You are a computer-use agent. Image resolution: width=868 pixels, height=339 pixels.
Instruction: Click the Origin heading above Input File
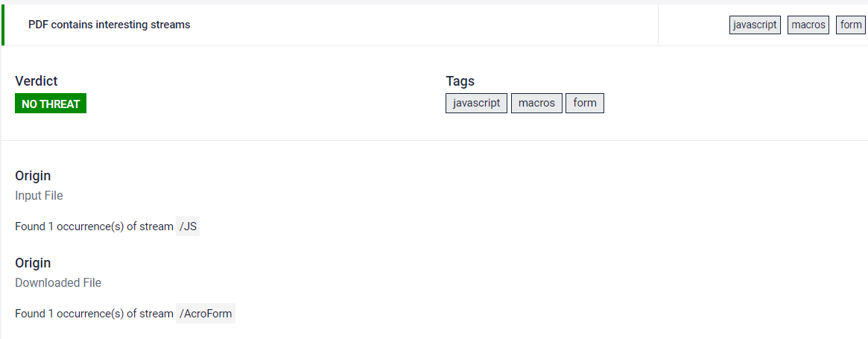point(33,176)
